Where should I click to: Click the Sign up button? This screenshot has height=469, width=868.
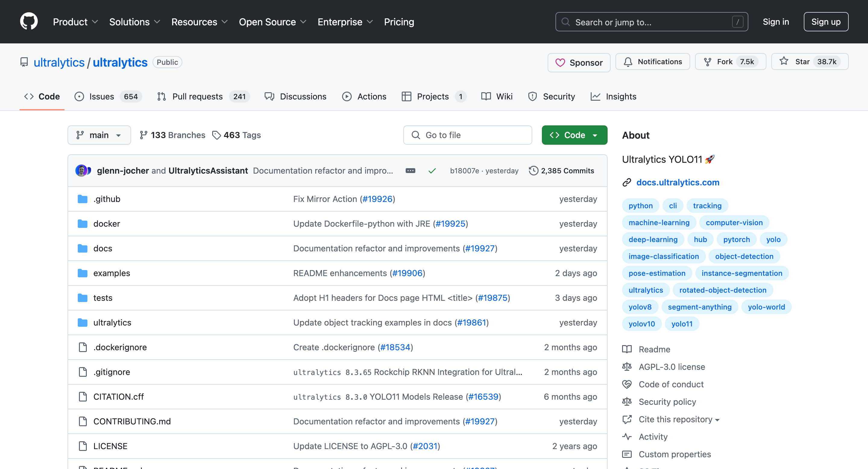coord(826,22)
